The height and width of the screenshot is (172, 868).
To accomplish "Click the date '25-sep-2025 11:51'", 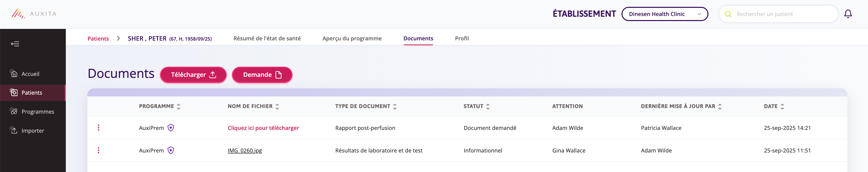I will tap(787, 150).
